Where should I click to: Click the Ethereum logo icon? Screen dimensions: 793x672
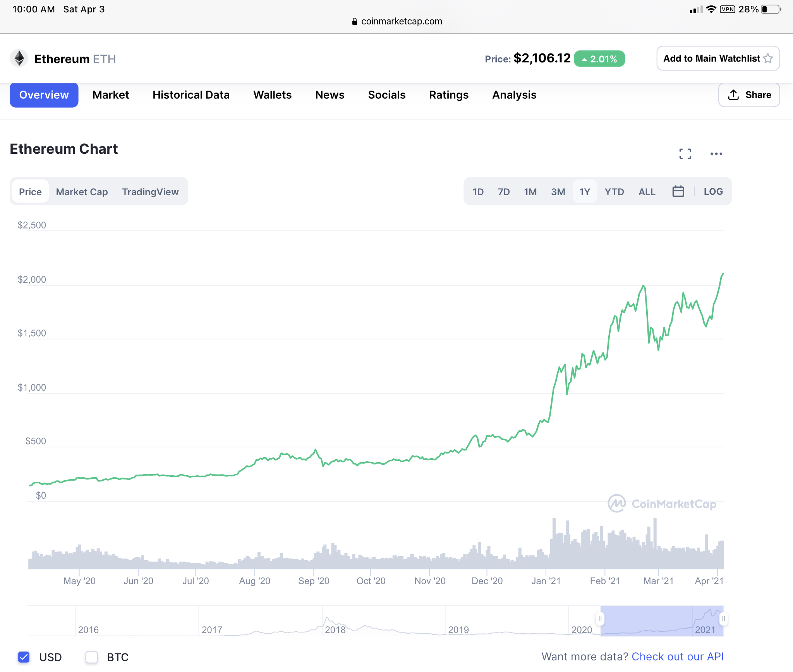pos(19,59)
